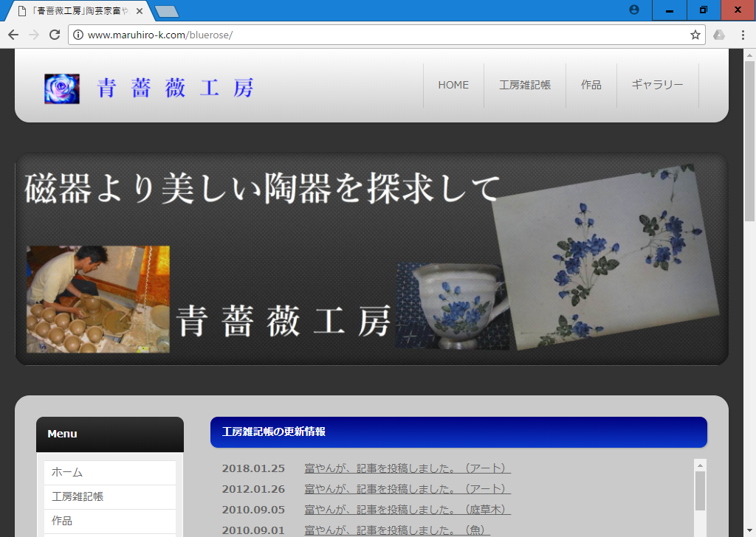Click the blue floral plate photo

point(605,257)
